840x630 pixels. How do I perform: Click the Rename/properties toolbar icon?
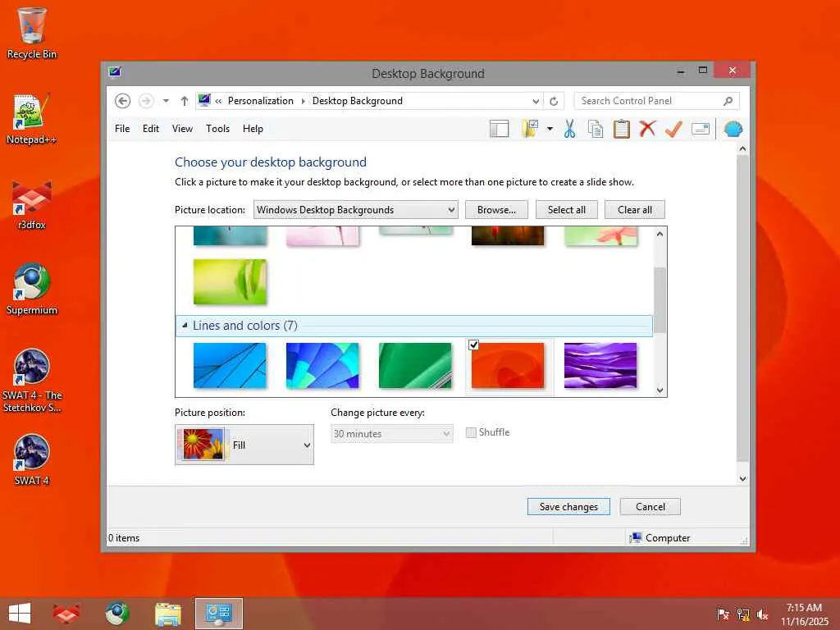(x=701, y=129)
